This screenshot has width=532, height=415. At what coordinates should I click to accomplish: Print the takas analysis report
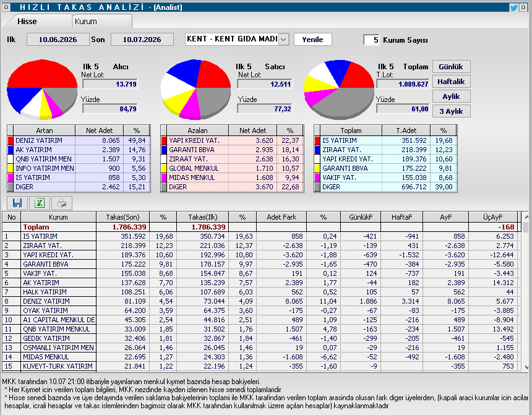point(62,203)
